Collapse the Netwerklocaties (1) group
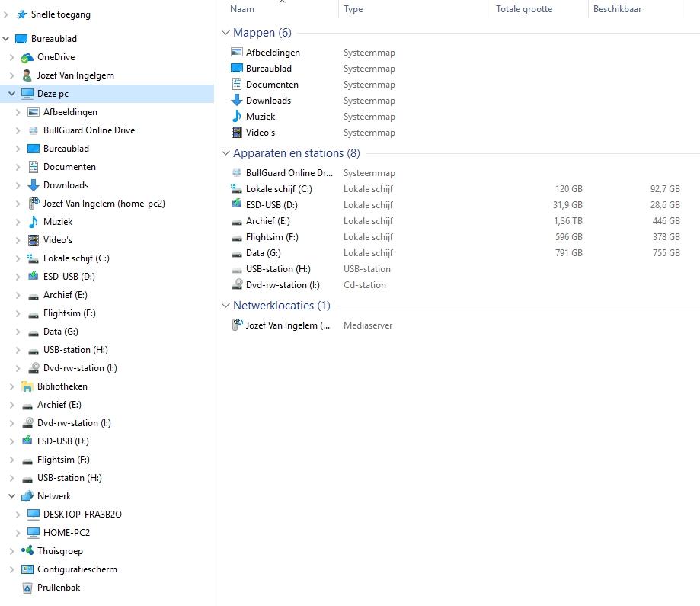The height and width of the screenshot is (606, 700). [225, 305]
